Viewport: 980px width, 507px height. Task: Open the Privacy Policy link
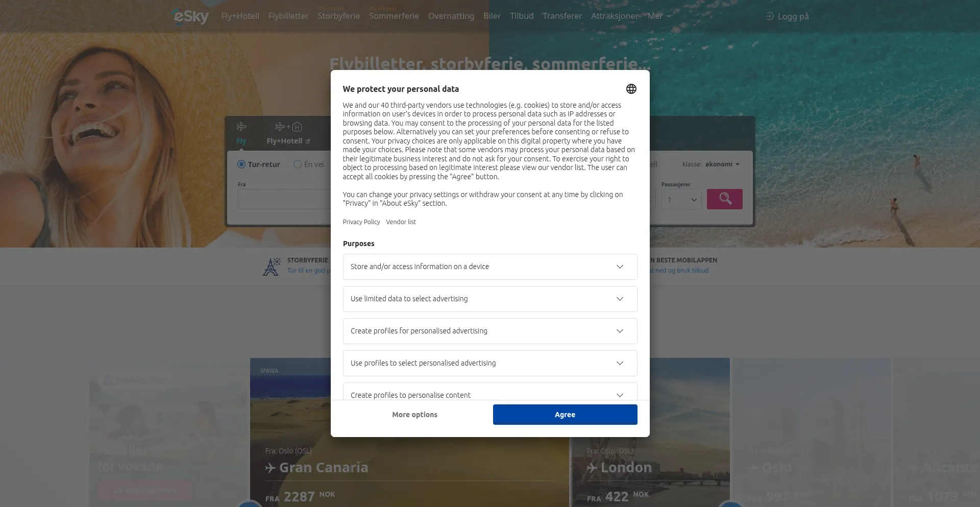tap(361, 222)
